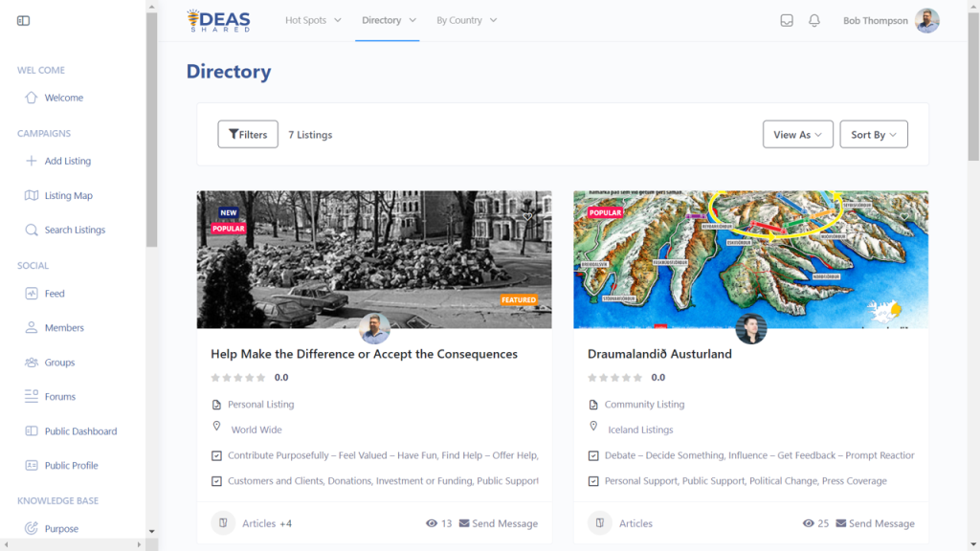
Task: Open the Personal Listing category link
Action: click(260, 405)
